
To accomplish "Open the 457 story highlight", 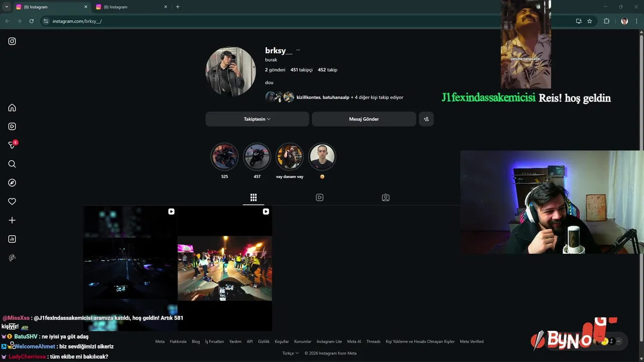I will (257, 157).
